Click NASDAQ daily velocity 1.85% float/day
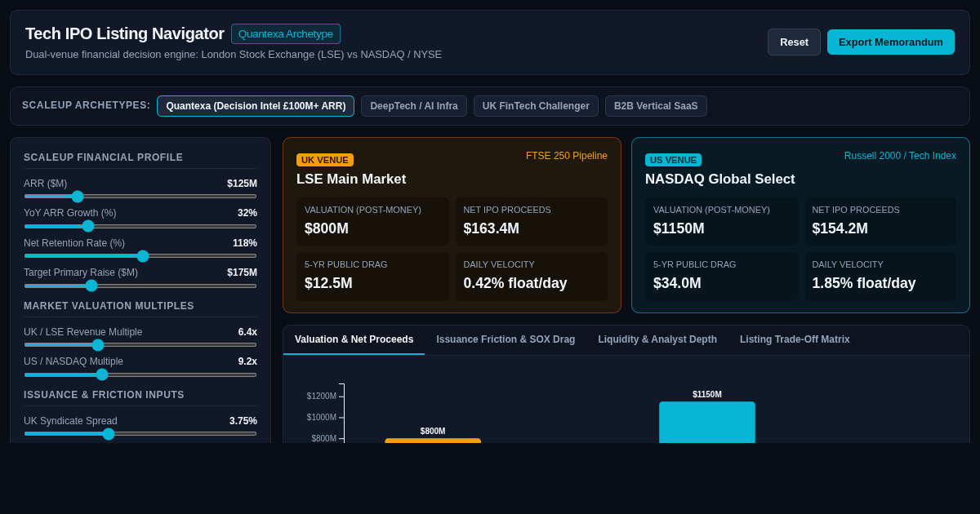The width and height of the screenshot is (980, 514). tap(880, 276)
